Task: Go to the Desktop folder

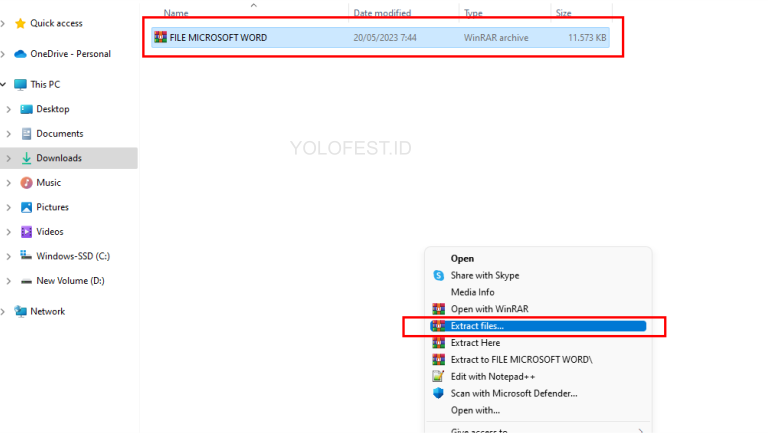Action: tap(53, 109)
